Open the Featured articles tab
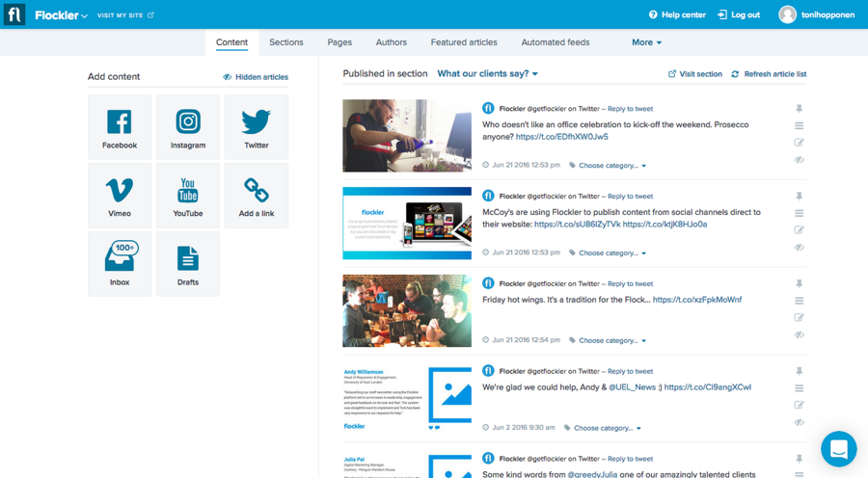The width and height of the screenshot is (868, 478). [x=464, y=42]
